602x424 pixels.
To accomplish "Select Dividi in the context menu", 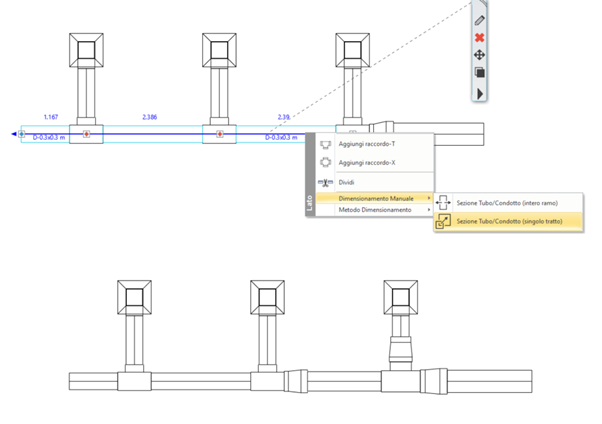I will pos(347,183).
